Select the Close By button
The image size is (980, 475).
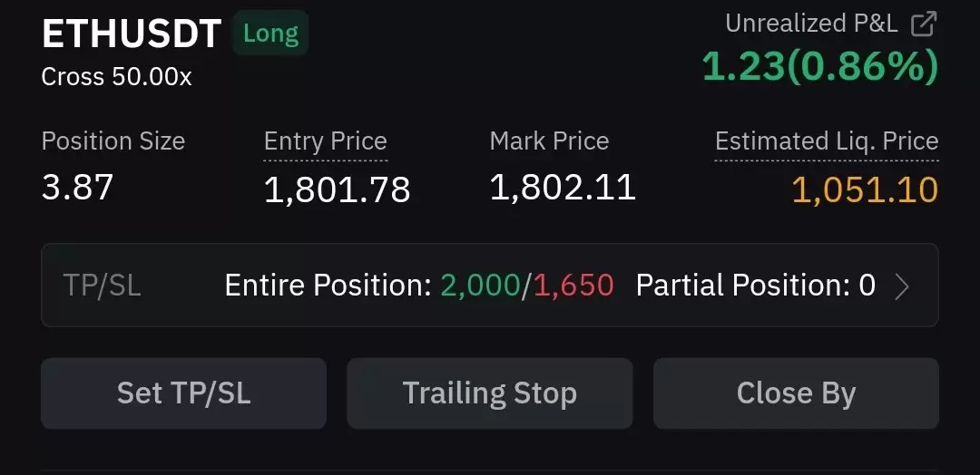tap(796, 393)
